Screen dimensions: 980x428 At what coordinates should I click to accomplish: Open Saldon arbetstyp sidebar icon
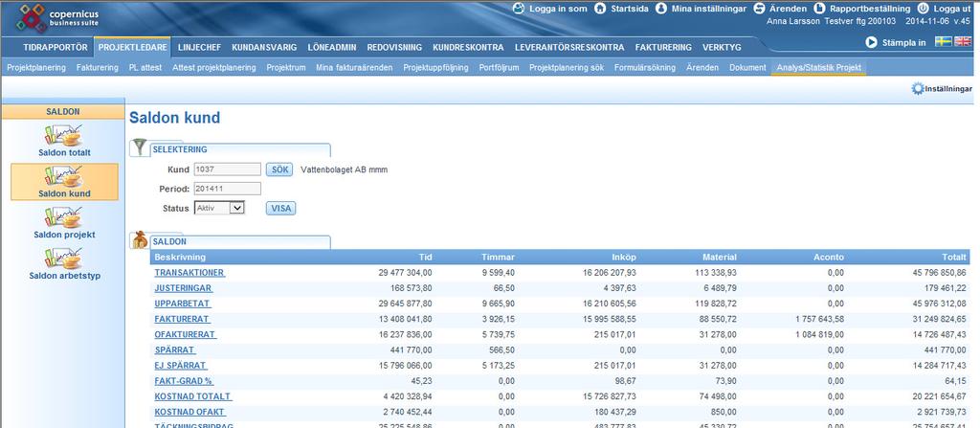pyautogui.click(x=64, y=259)
